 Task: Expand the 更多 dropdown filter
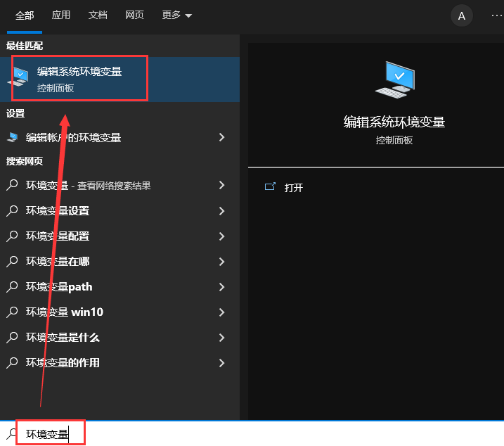click(x=176, y=15)
